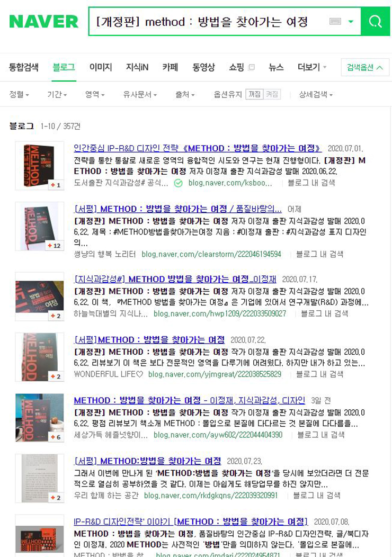Click the green magnifier search button
The height and width of the screenshot is (557, 392).
375,22
